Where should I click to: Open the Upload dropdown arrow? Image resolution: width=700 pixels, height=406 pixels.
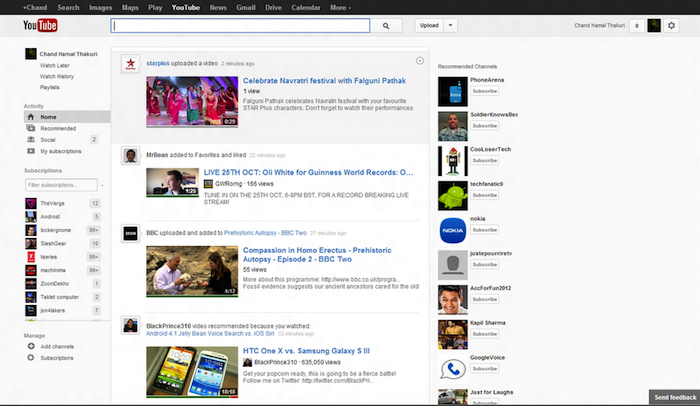click(451, 25)
